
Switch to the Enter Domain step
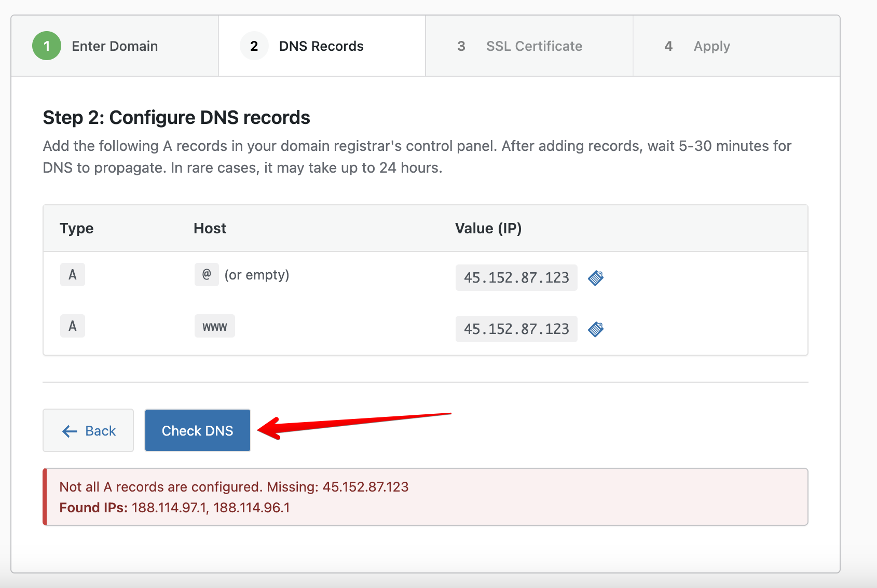[x=114, y=46]
